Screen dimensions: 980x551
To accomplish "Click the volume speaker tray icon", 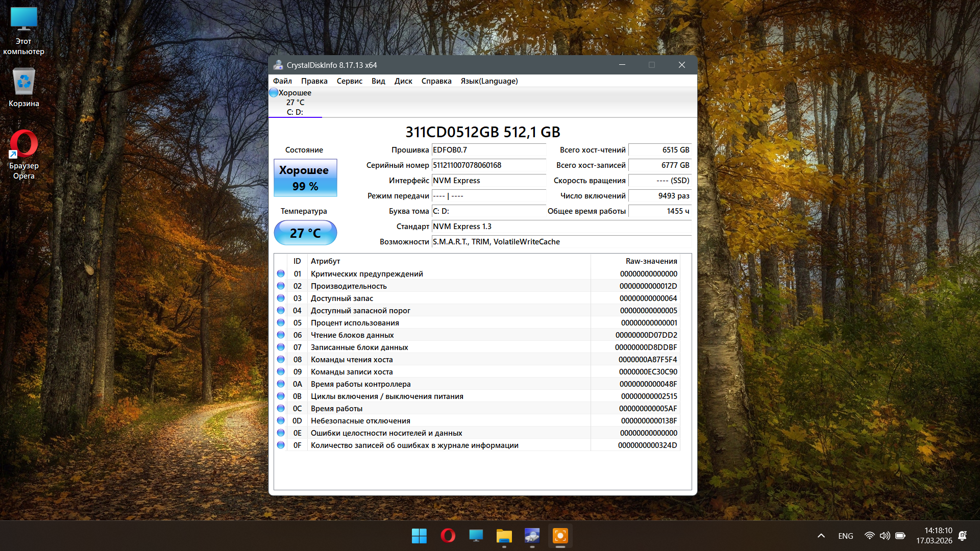I will (885, 536).
